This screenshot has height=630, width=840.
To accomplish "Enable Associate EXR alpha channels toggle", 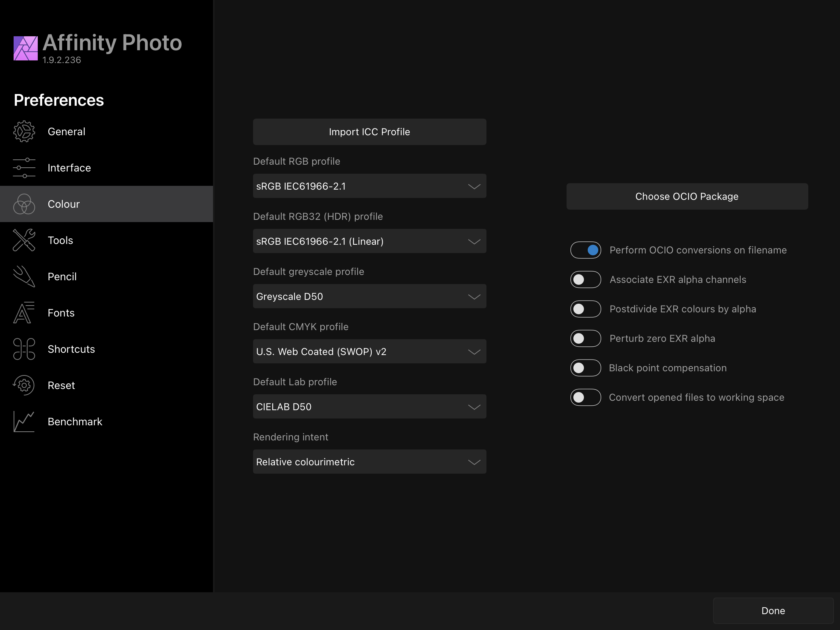I will click(x=585, y=279).
